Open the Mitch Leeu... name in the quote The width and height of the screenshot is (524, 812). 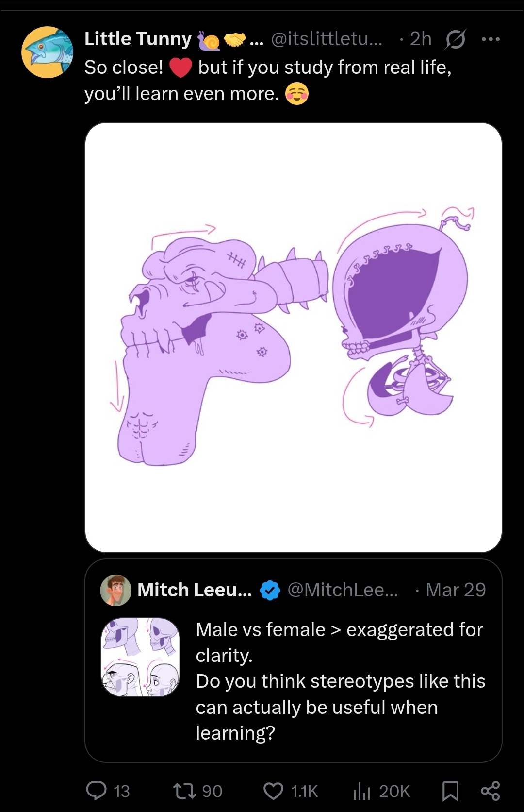[x=195, y=590]
